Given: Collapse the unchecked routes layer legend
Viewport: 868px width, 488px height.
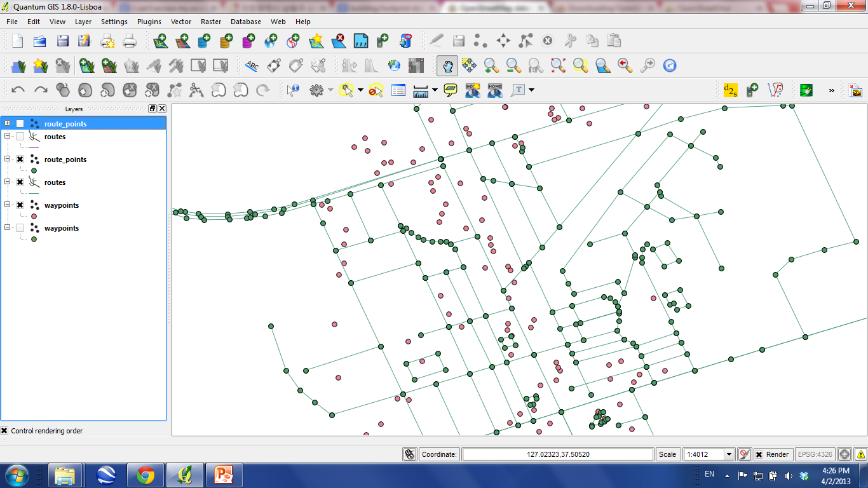Looking at the screenshot, I should pos(7,136).
